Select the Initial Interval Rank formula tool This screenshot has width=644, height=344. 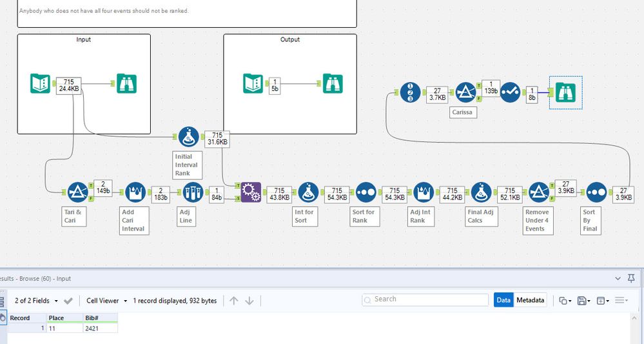(x=188, y=137)
